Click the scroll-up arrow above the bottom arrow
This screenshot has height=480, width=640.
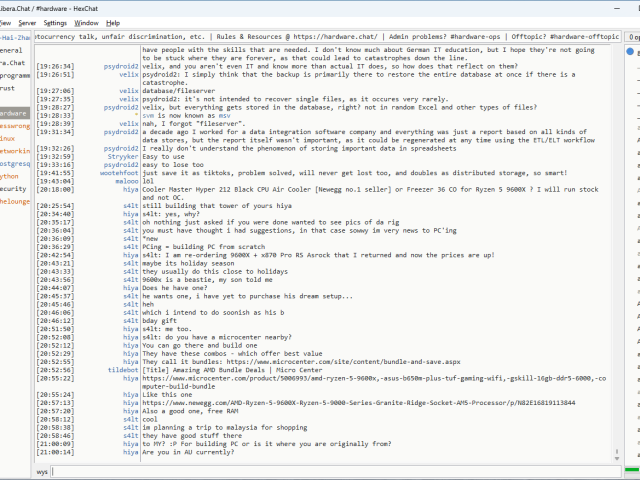[617, 451]
